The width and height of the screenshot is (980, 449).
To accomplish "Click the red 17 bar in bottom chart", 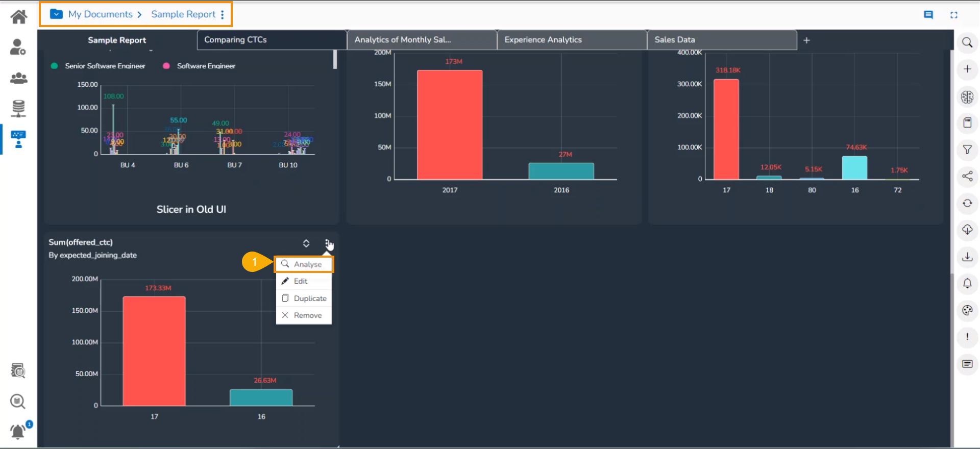I will pos(154,351).
